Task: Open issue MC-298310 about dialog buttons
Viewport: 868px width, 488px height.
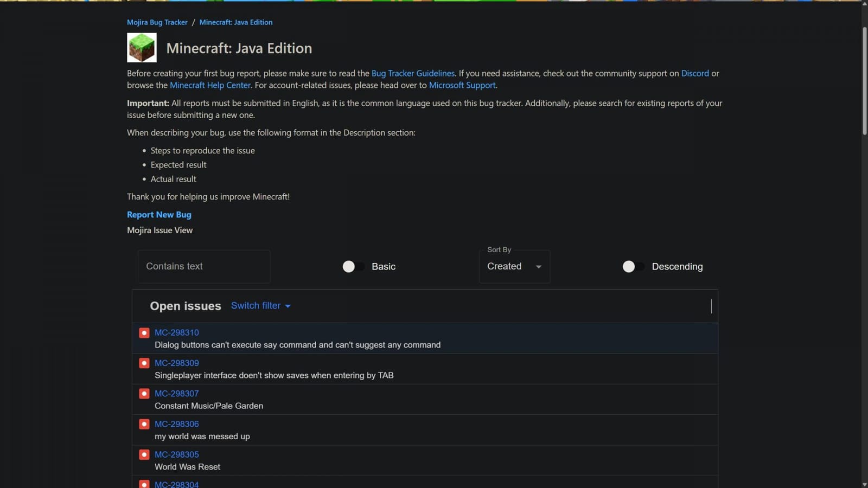Action: pyautogui.click(x=176, y=332)
